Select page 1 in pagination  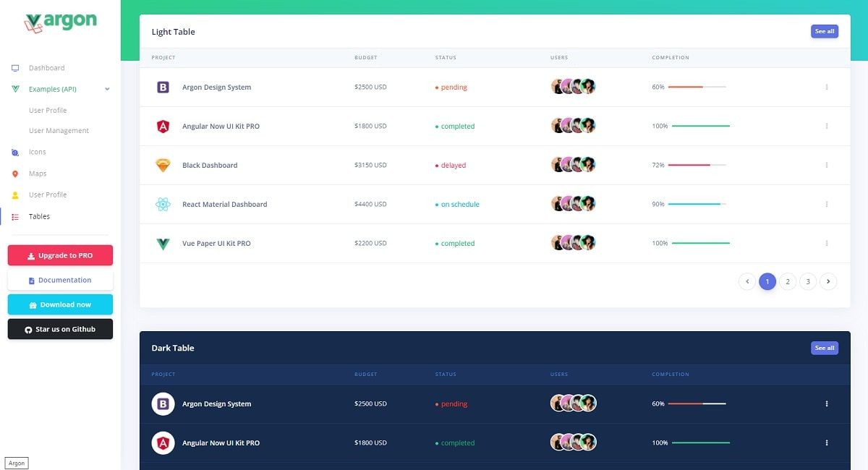(x=767, y=282)
